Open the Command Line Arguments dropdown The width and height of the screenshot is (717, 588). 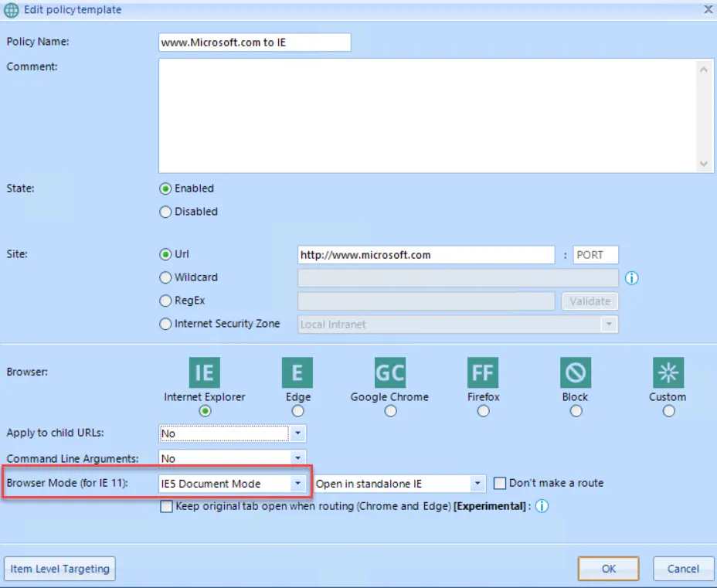pyautogui.click(x=297, y=458)
